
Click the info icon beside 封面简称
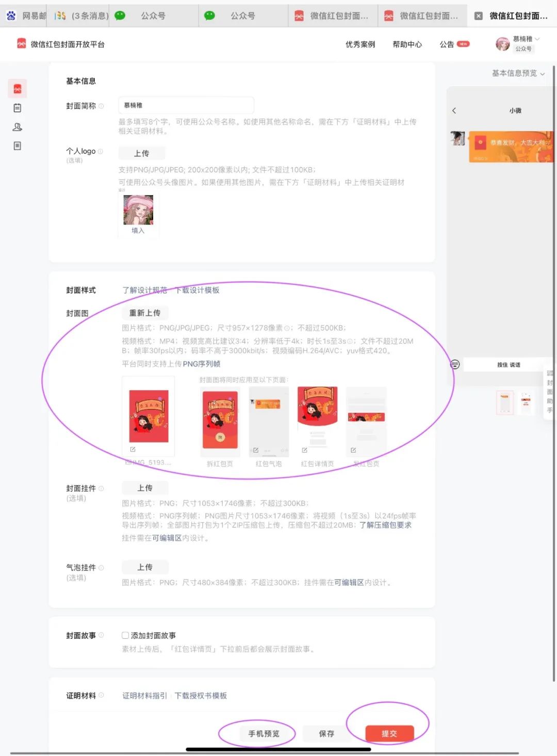click(x=101, y=106)
